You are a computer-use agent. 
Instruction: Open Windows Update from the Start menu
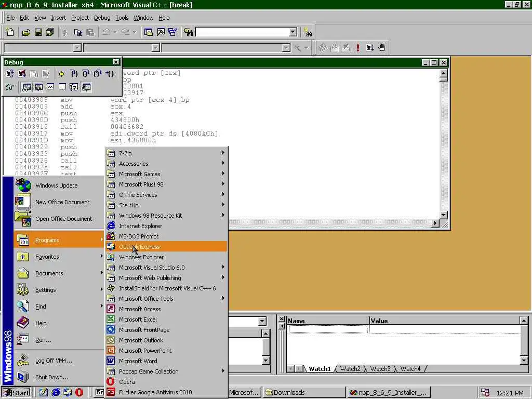click(59, 185)
